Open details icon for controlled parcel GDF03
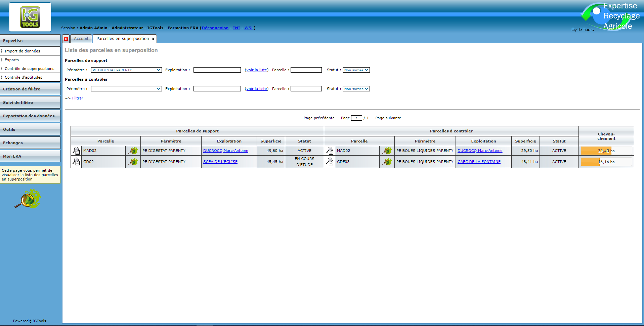 (330, 162)
